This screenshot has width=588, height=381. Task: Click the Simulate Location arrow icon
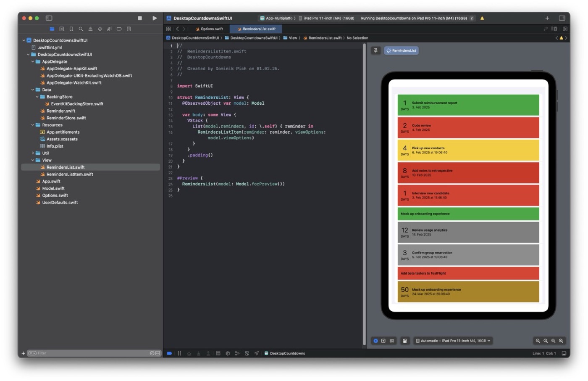click(x=257, y=353)
